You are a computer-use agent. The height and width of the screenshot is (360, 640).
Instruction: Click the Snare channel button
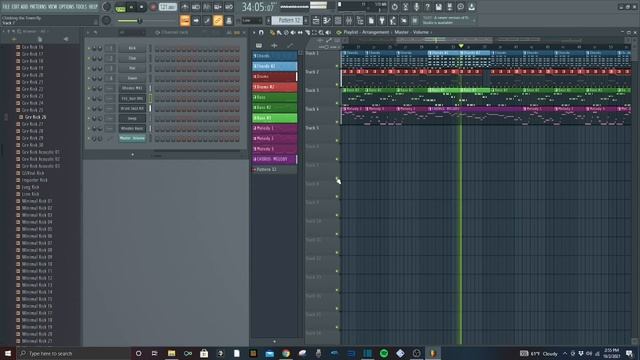coord(132,78)
